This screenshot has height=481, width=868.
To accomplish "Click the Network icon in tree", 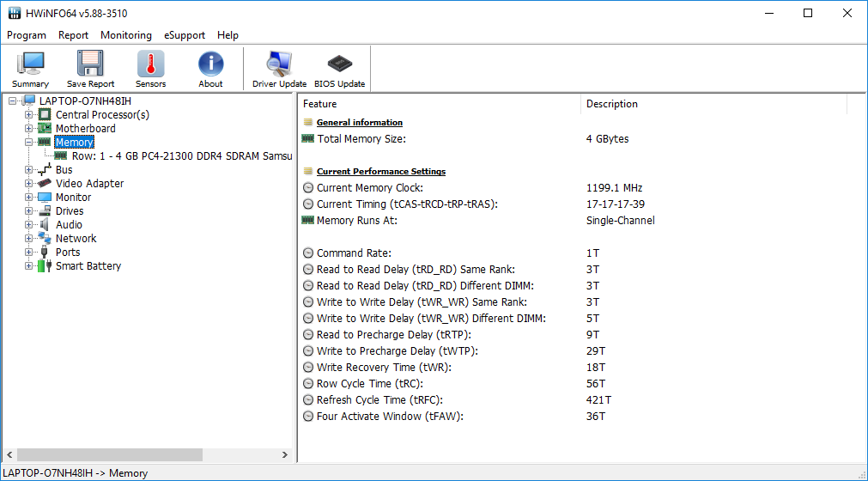I will [45, 238].
